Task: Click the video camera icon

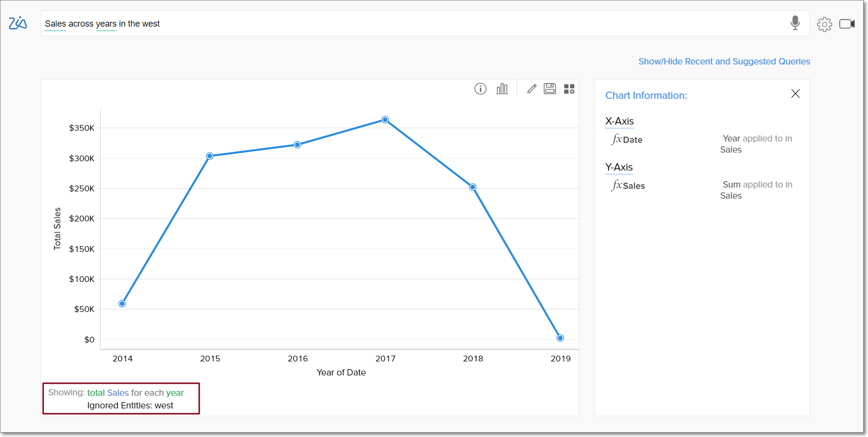Action: click(847, 24)
